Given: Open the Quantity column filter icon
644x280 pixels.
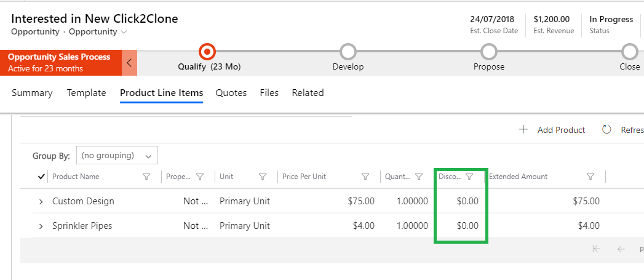Looking at the screenshot, I should (x=419, y=177).
